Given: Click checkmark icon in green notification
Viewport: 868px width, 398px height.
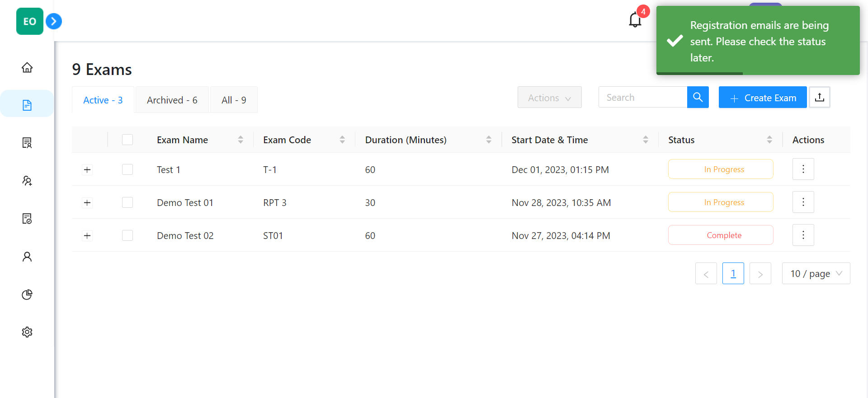Looking at the screenshot, I should pyautogui.click(x=675, y=41).
